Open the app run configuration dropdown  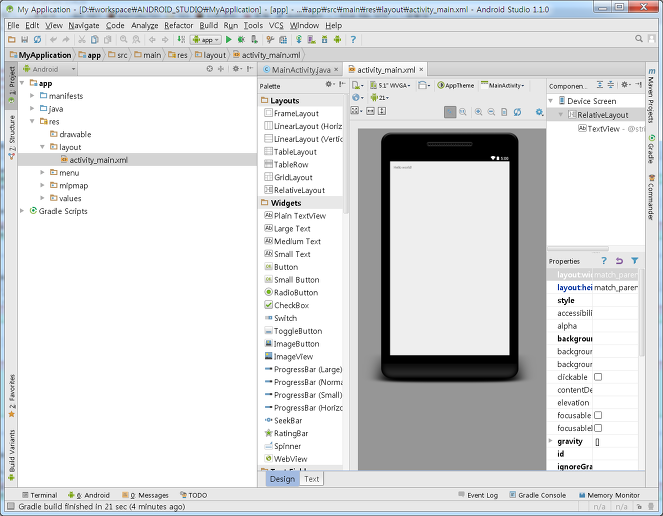206,40
